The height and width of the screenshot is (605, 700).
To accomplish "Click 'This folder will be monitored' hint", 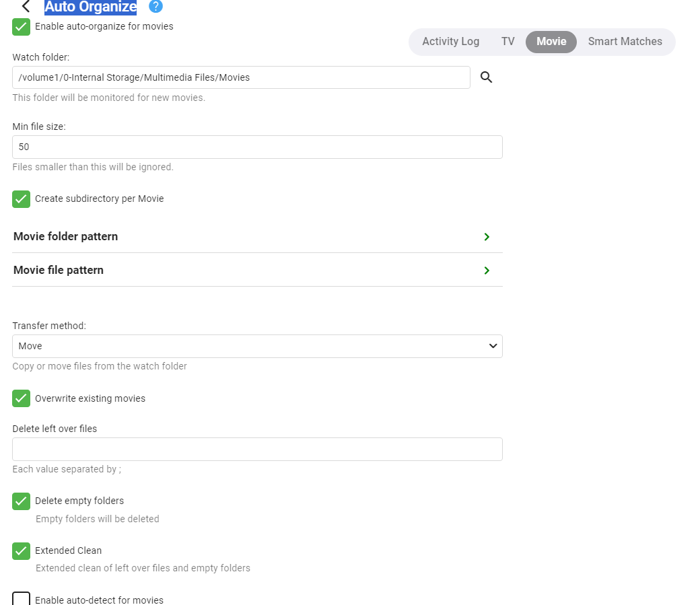I will [x=109, y=98].
